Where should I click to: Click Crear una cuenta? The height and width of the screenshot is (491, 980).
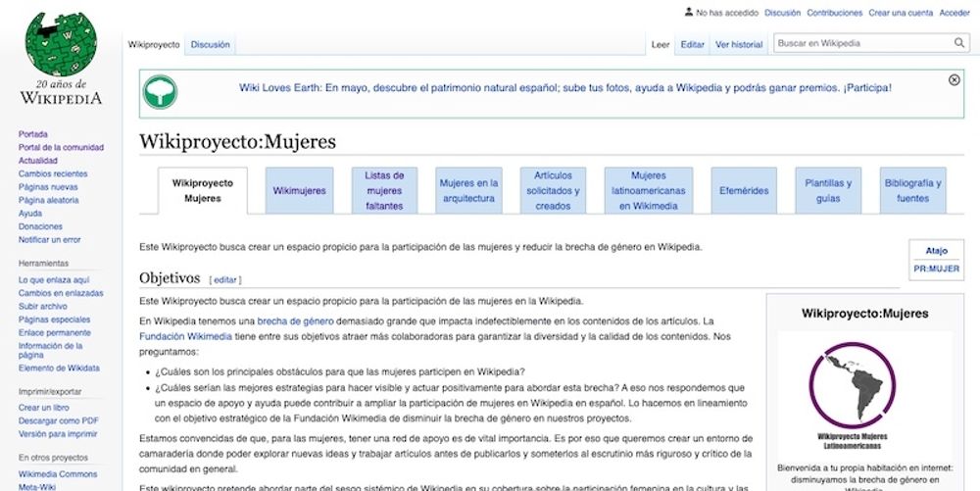[x=901, y=13]
